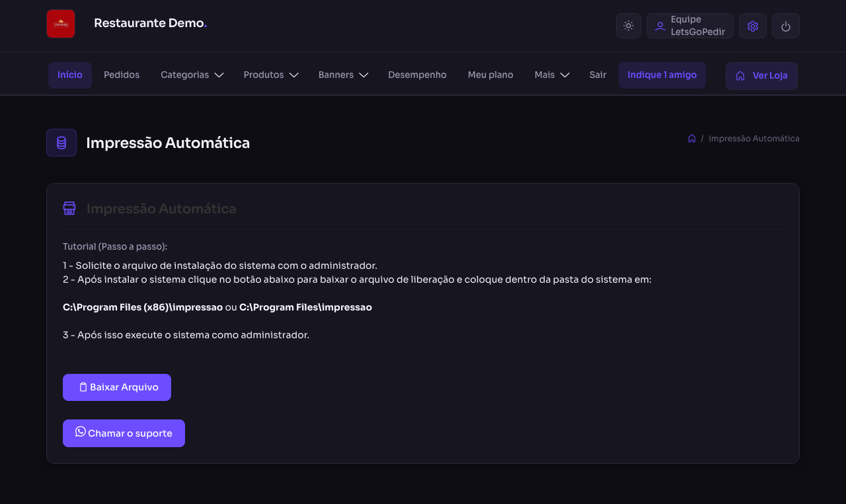Click the file icon in Baixar Arquivo
The height and width of the screenshot is (504, 846).
click(x=83, y=387)
